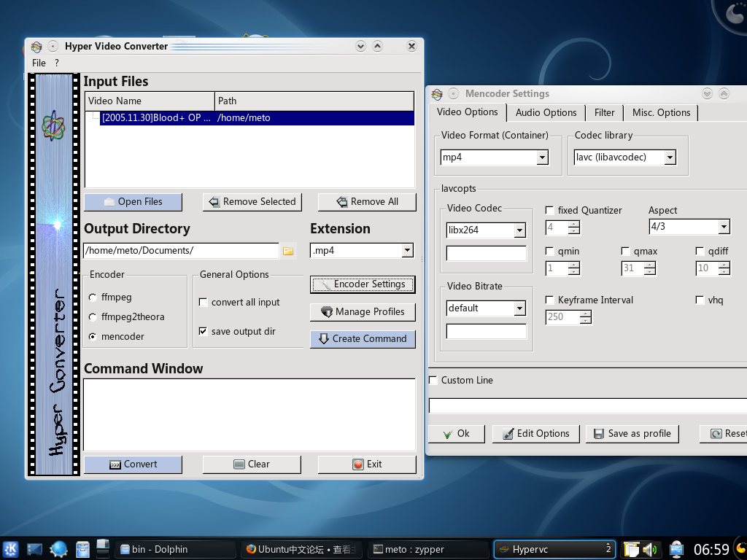747x560 pixels.
Task: Click the show desktop monitor icon in taskbar
Action: 34,549
